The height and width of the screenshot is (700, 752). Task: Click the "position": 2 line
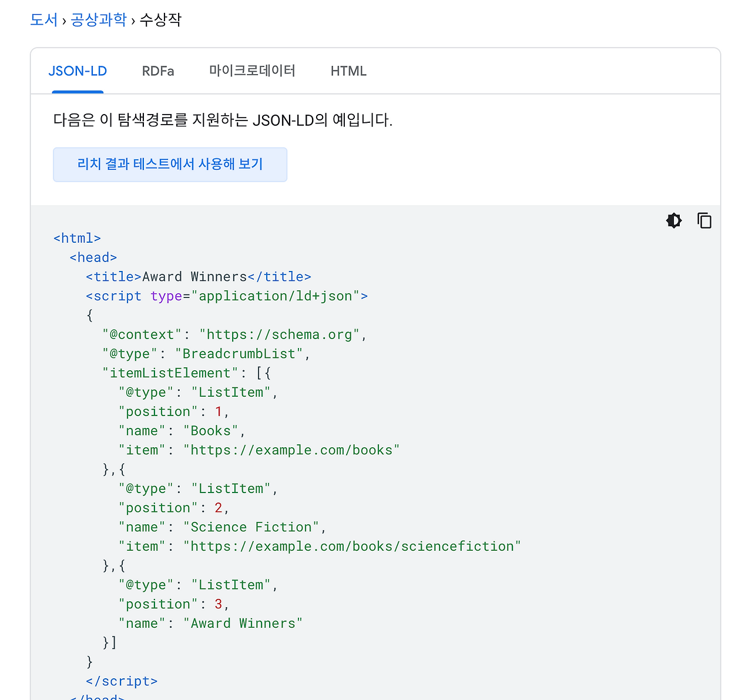pyautogui.click(x=174, y=508)
